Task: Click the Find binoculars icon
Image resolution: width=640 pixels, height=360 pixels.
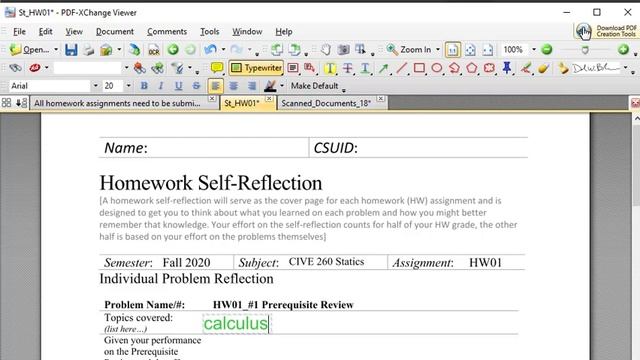Action: [15, 68]
